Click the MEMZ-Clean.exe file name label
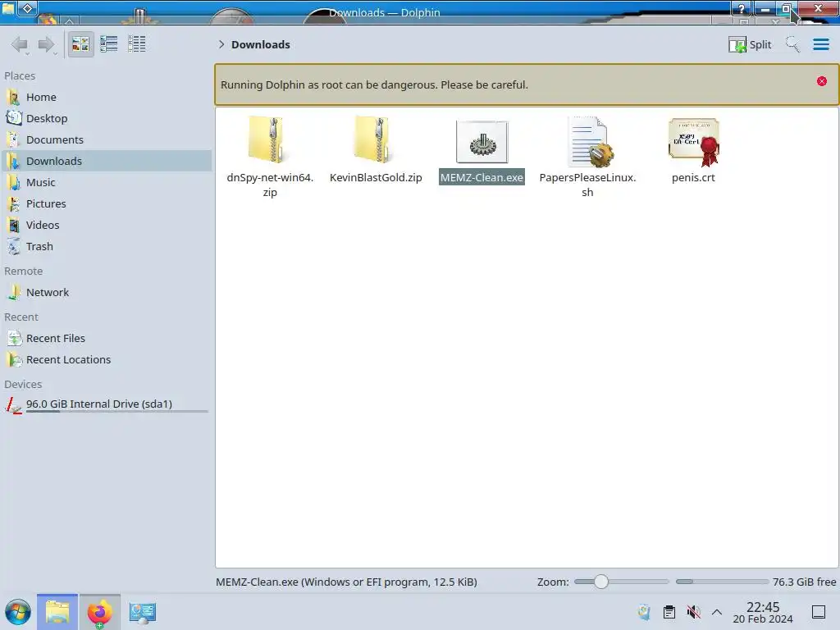 click(482, 178)
